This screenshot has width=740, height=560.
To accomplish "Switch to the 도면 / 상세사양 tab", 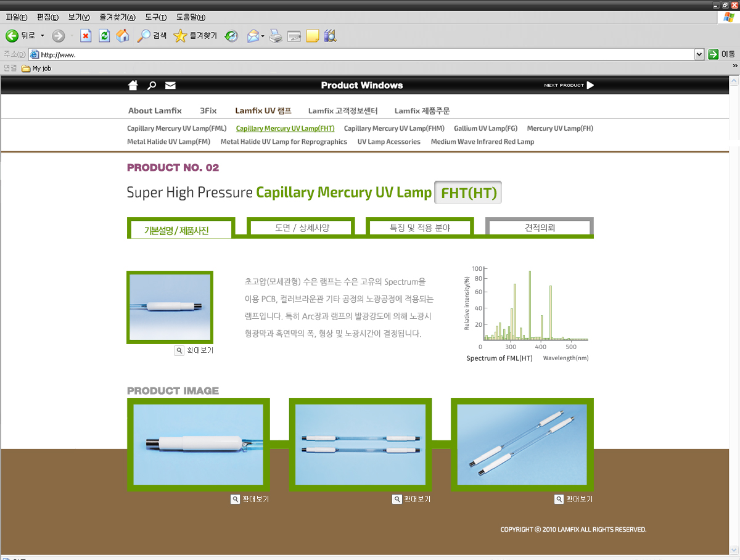I will [x=302, y=228].
